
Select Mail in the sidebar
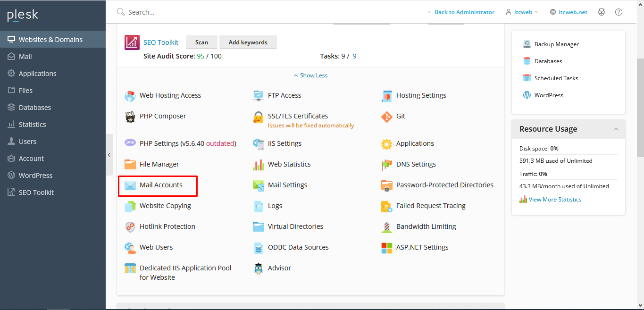tap(25, 57)
